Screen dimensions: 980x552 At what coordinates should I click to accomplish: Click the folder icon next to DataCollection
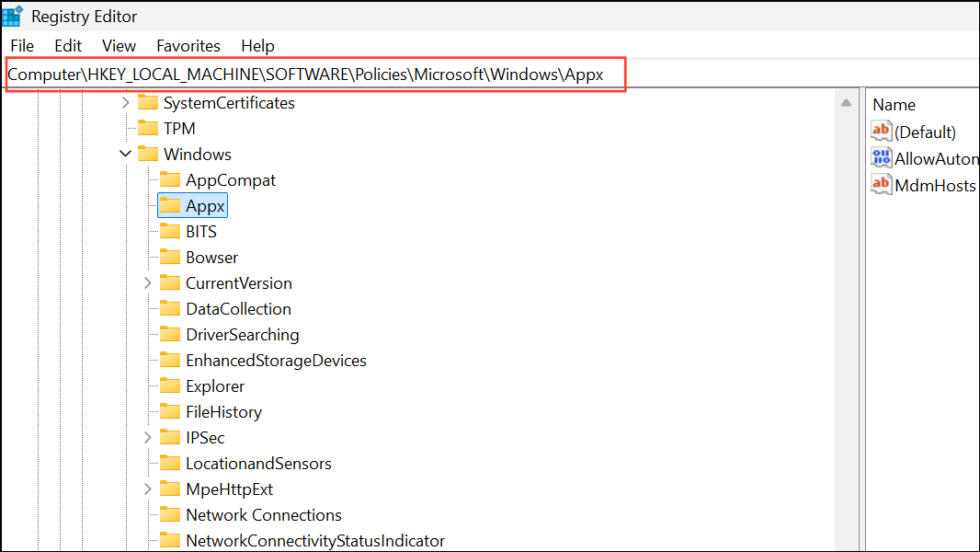[170, 309]
